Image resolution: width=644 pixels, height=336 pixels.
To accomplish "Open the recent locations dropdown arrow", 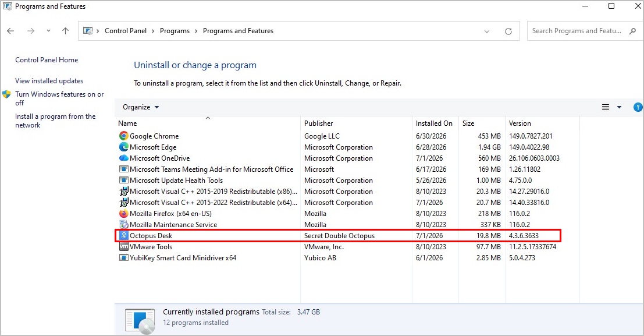I will tap(48, 31).
